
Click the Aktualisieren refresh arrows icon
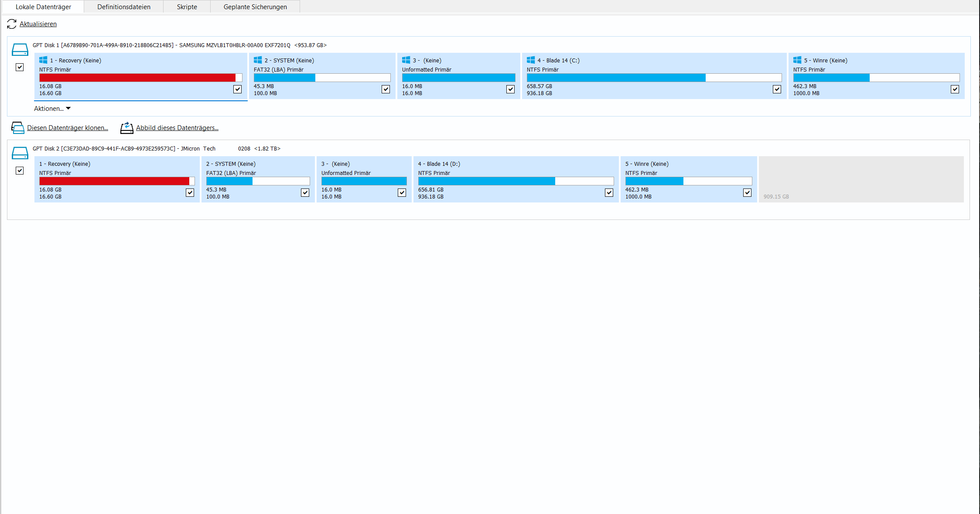coord(12,24)
